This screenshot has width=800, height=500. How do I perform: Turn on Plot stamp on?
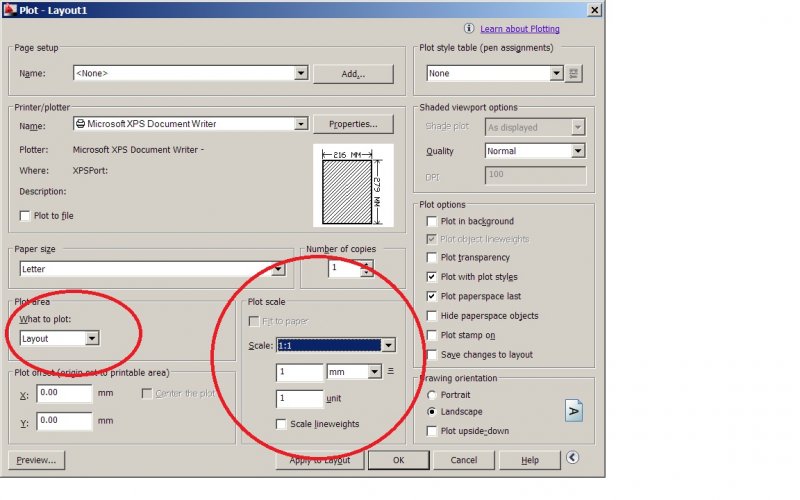(x=432, y=335)
